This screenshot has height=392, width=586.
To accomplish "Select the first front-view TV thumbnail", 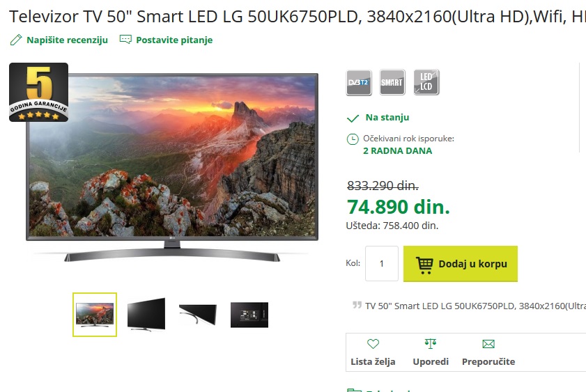I will 95,315.
